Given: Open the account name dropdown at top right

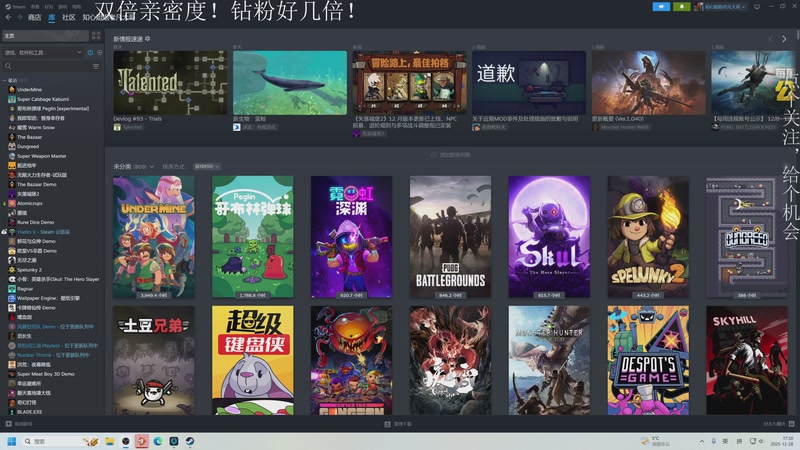Looking at the screenshot, I should (721, 7).
